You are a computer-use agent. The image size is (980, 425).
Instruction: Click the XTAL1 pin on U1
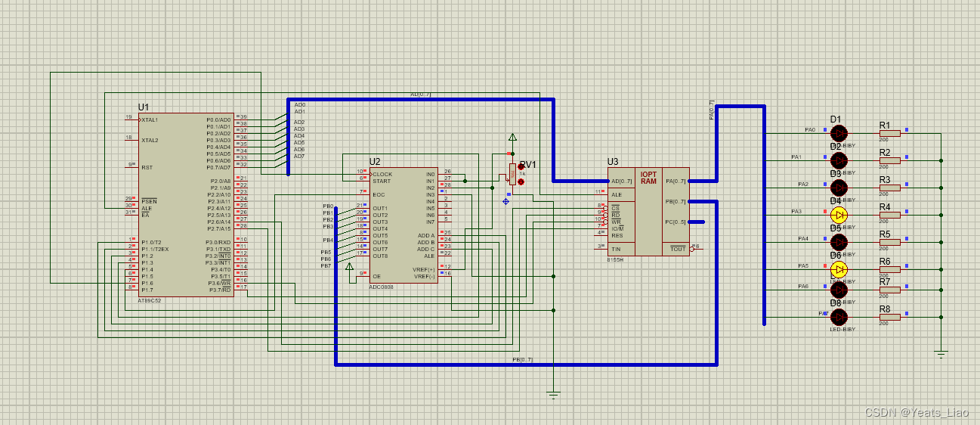pyautogui.click(x=150, y=119)
